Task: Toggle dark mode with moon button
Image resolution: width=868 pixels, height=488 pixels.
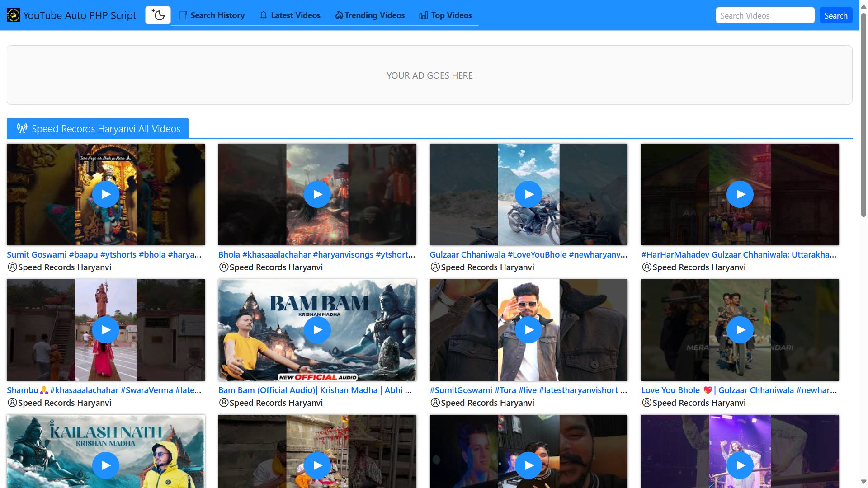Action: click(x=158, y=15)
